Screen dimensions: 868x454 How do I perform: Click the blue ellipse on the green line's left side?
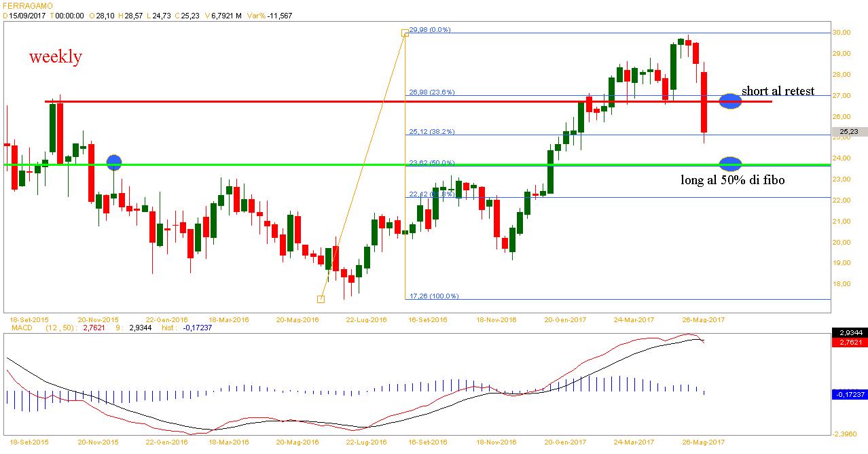click(114, 162)
